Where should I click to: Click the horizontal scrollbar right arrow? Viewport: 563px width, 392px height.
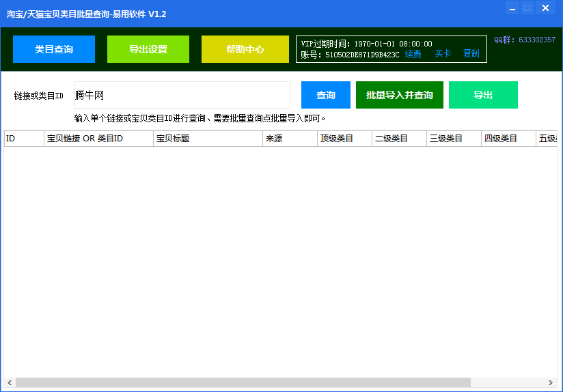click(551, 382)
